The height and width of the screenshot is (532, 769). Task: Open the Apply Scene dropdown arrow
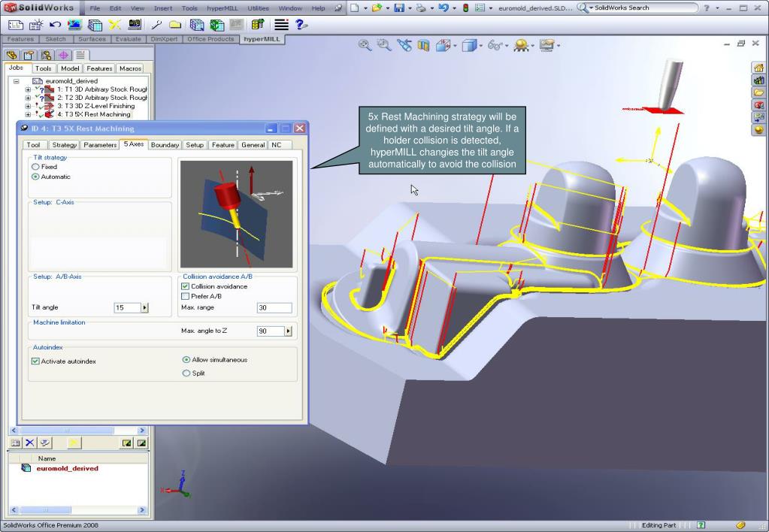pos(533,46)
